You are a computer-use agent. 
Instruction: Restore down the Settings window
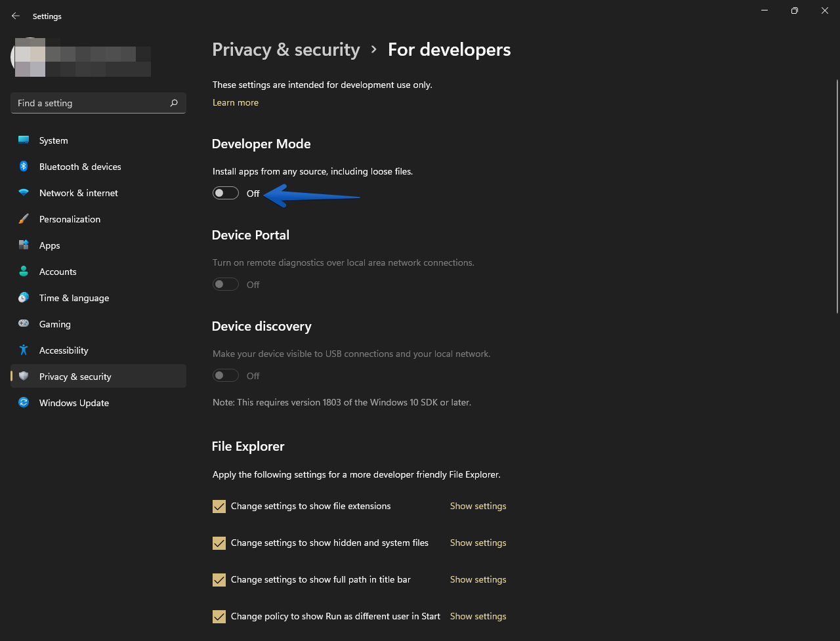click(795, 10)
